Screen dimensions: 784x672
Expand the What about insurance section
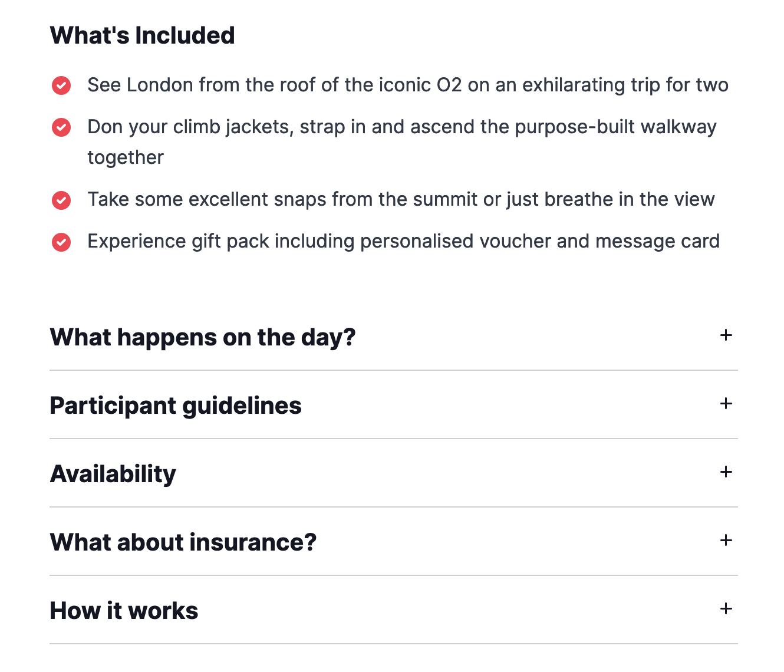[x=183, y=542]
